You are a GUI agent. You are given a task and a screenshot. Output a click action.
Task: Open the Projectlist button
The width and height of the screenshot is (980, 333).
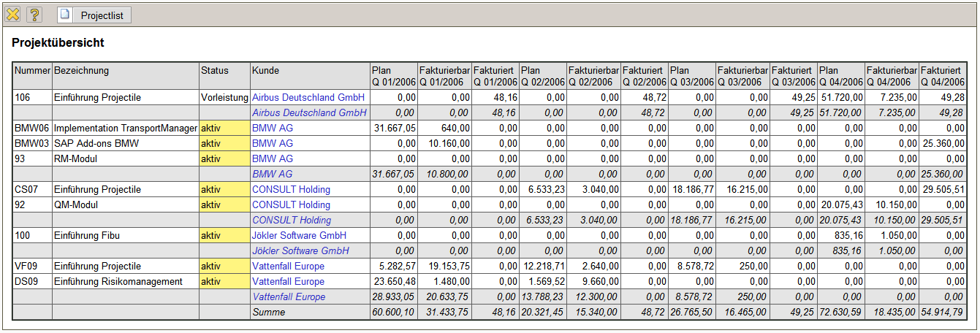pyautogui.click(x=94, y=15)
